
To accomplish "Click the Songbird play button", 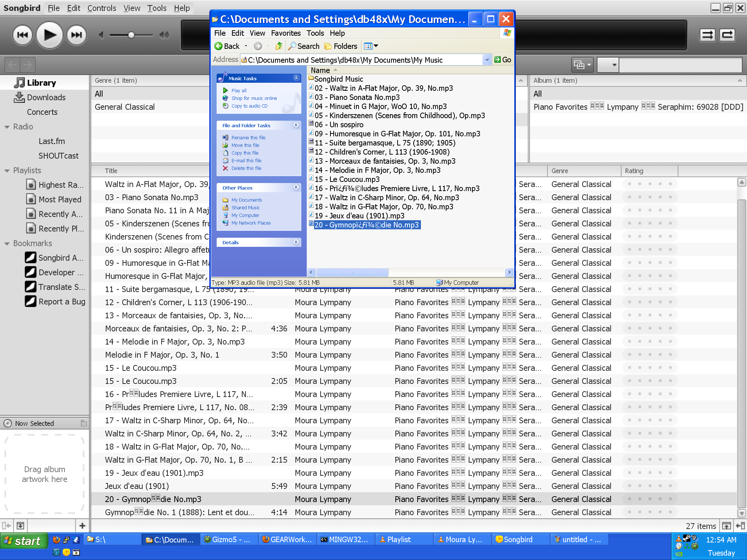I will [x=50, y=35].
